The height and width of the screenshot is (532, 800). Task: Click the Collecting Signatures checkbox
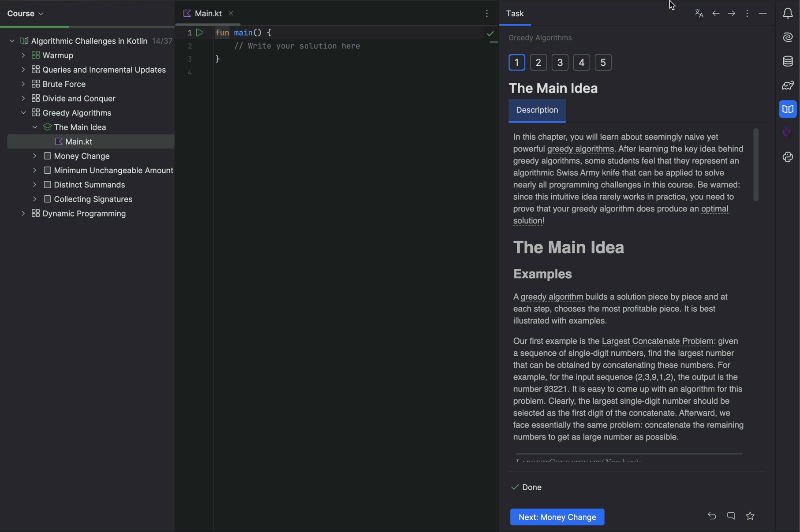[x=47, y=199]
